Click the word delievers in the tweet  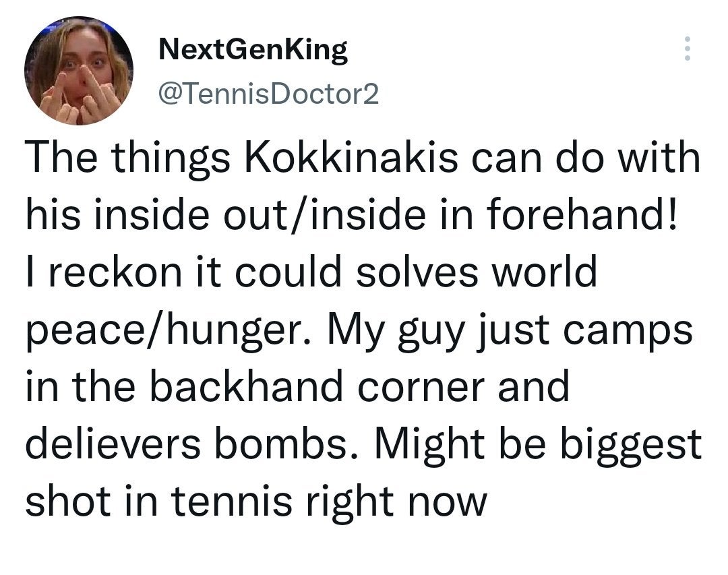point(113,444)
